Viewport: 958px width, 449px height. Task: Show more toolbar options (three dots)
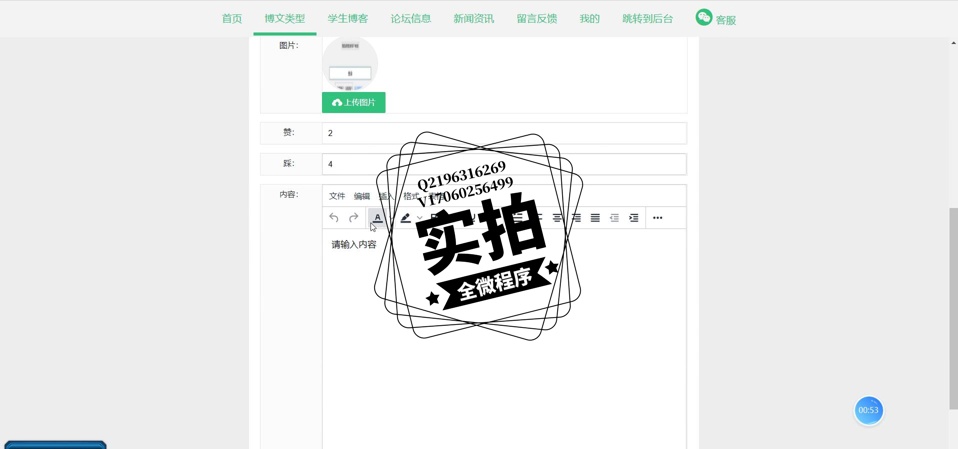tap(657, 217)
